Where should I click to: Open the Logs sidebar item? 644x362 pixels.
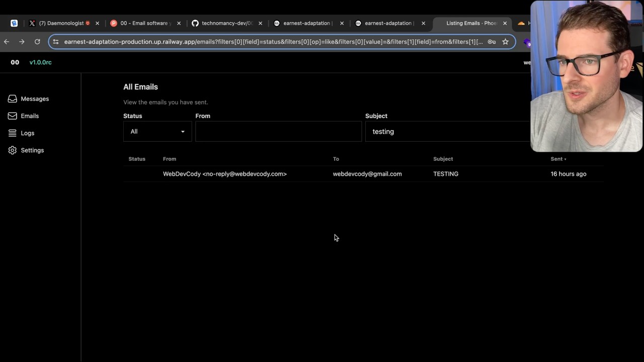click(x=22, y=133)
